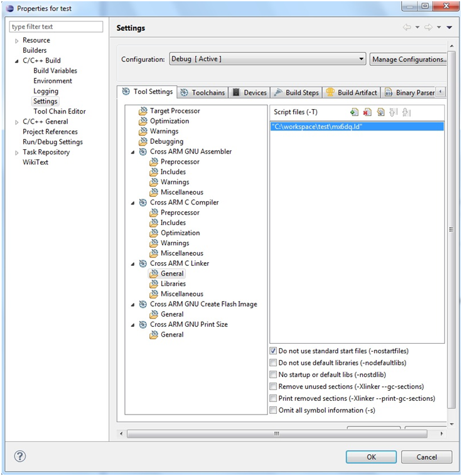Open help with the question mark icon
The height and width of the screenshot is (476, 462).
click(x=19, y=456)
